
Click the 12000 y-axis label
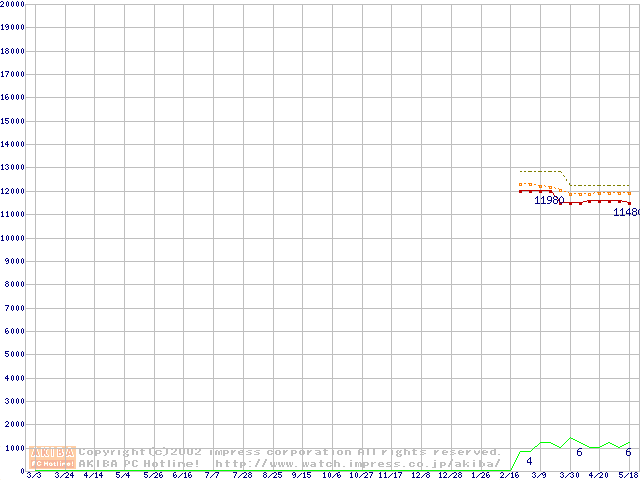(x=12, y=191)
